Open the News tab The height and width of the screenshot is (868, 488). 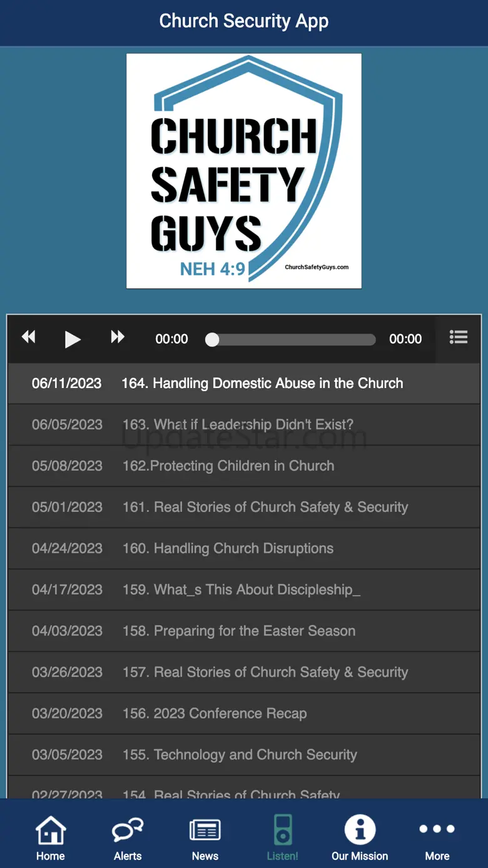point(205,838)
